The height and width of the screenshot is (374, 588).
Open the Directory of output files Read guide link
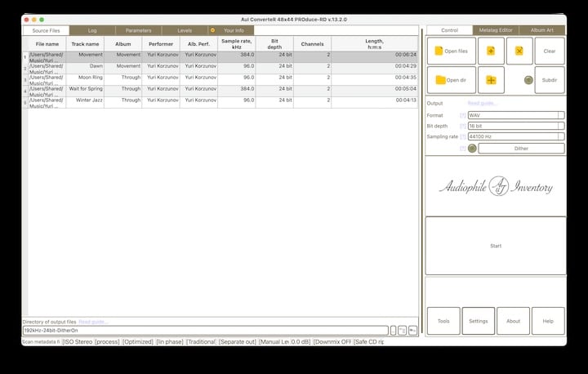pyautogui.click(x=93, y=322)
